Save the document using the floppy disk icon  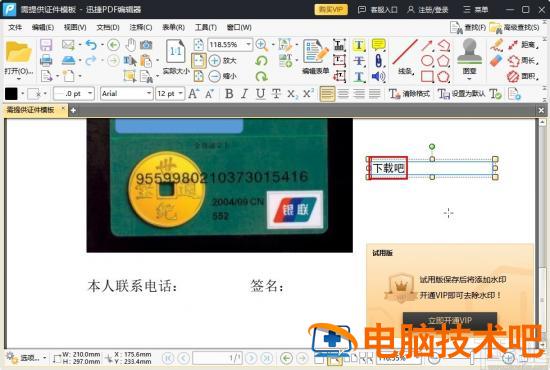[46, 45]
